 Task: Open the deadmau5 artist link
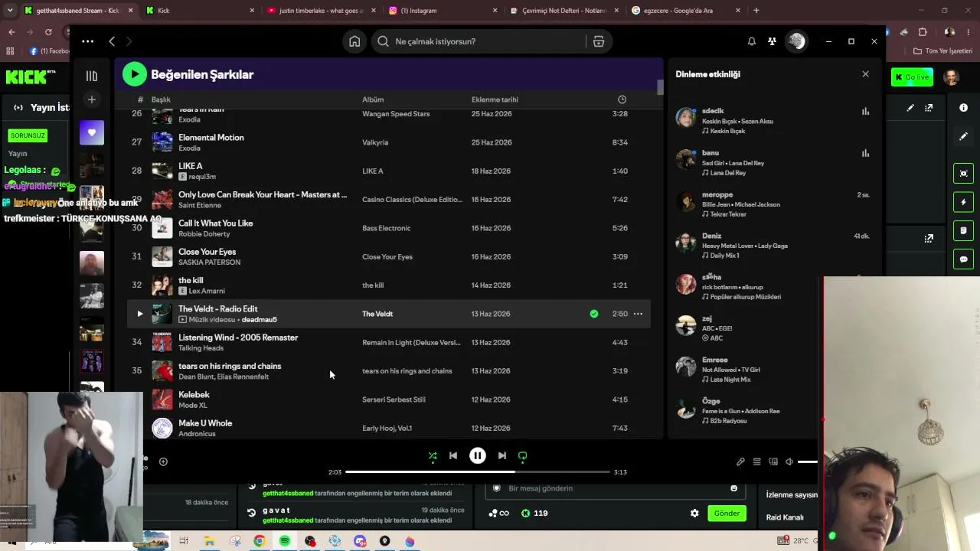tap(259, 320)
